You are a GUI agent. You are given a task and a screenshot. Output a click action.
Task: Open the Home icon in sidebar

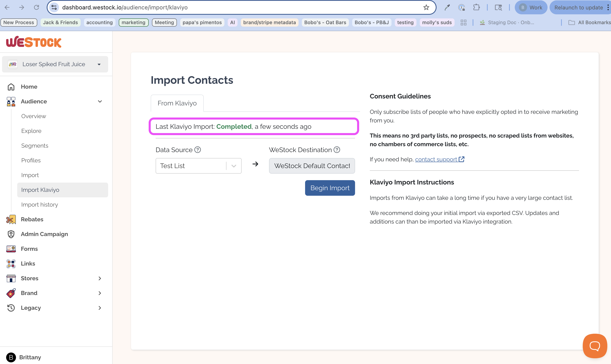[x=11, y=87]
